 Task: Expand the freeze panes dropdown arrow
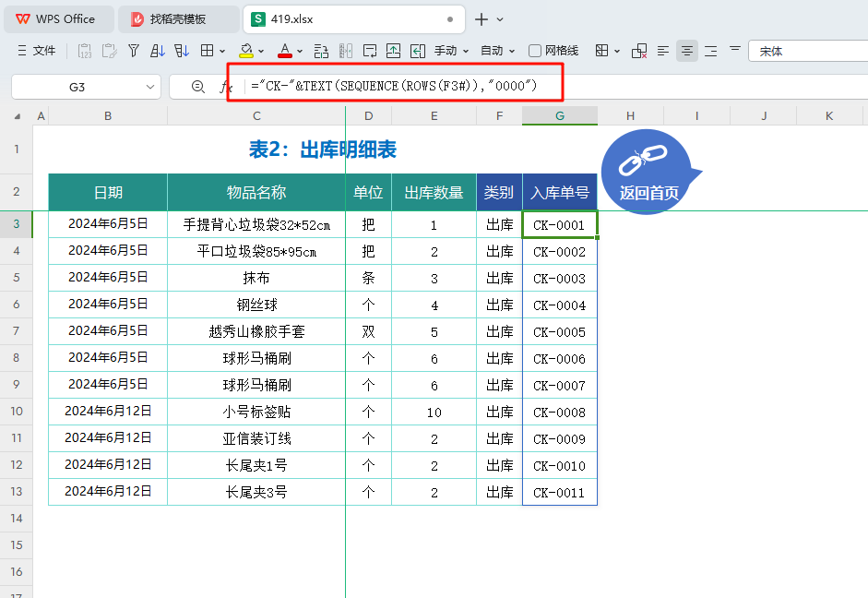tap(617, 52)
